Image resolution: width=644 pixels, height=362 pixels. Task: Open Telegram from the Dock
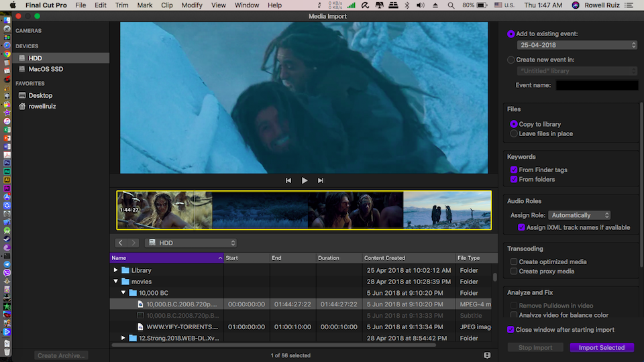(7, 264)
